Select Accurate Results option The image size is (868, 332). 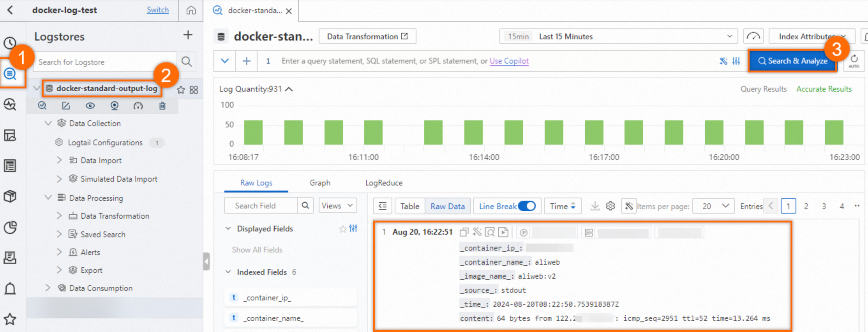click(824, 89)
